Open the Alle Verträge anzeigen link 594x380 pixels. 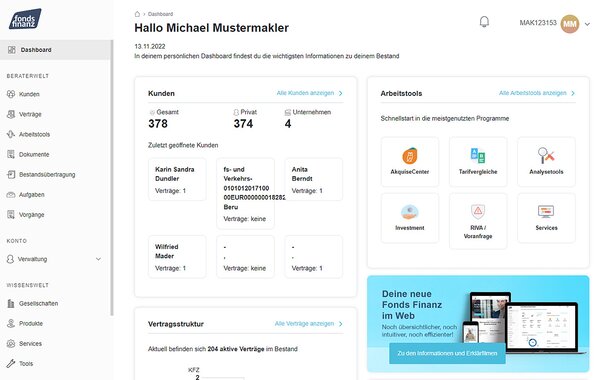(x=304, y=324)
